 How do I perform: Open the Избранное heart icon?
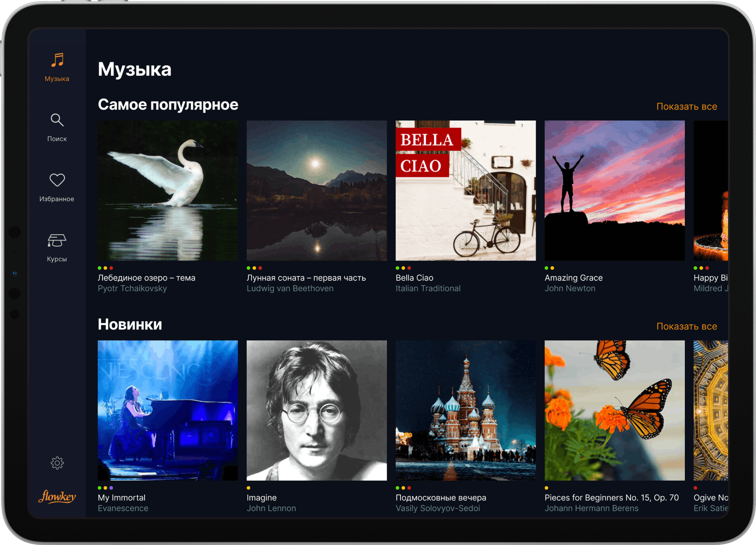[x=57, y=180]
